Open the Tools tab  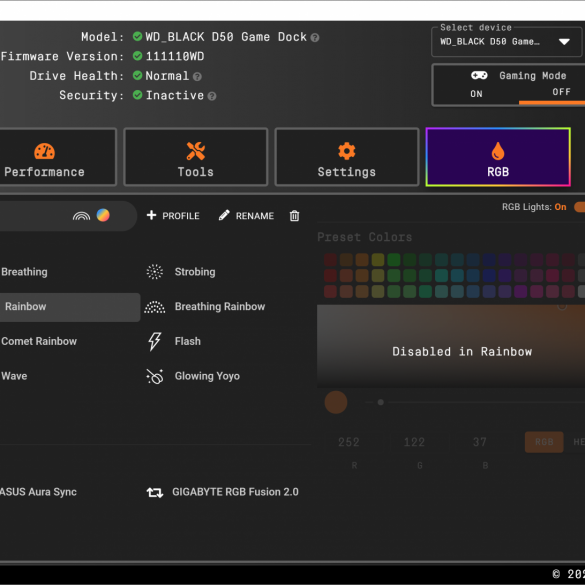tap(195, 157)
